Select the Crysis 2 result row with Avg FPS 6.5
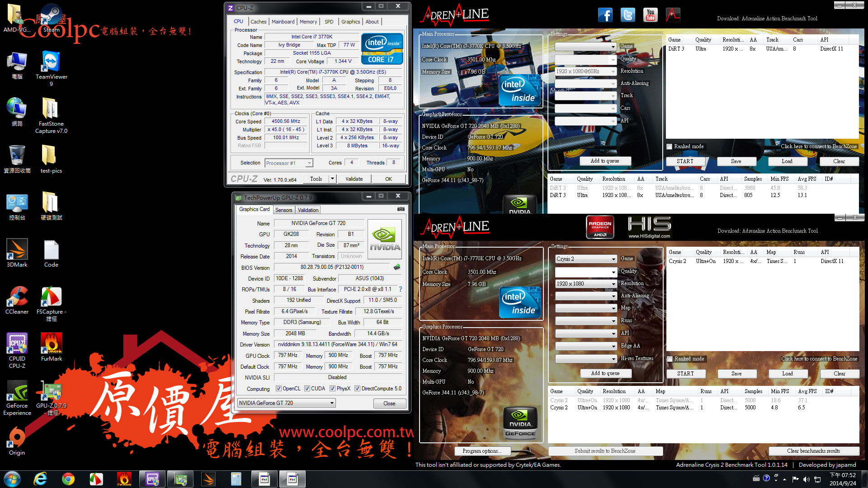Image resolution: width=868 pixels, height=488 pixels. 703,408
